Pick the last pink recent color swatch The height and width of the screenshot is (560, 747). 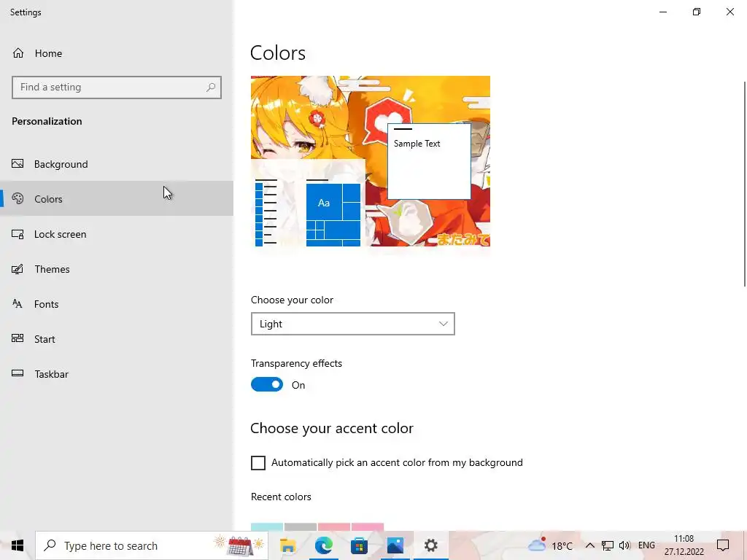(368, 526)
